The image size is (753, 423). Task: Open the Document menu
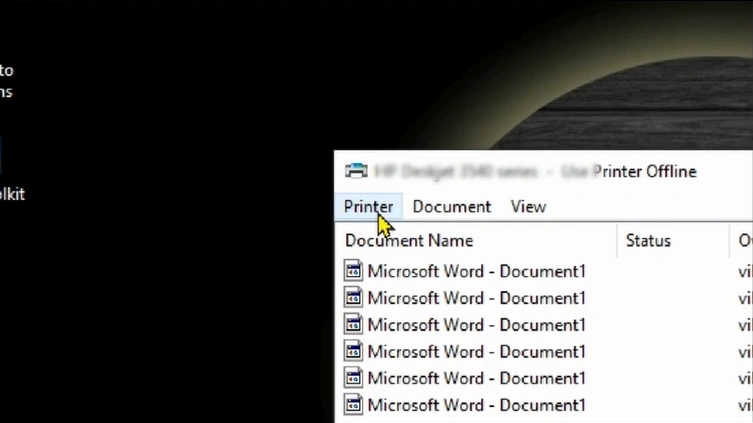[451, 206]
